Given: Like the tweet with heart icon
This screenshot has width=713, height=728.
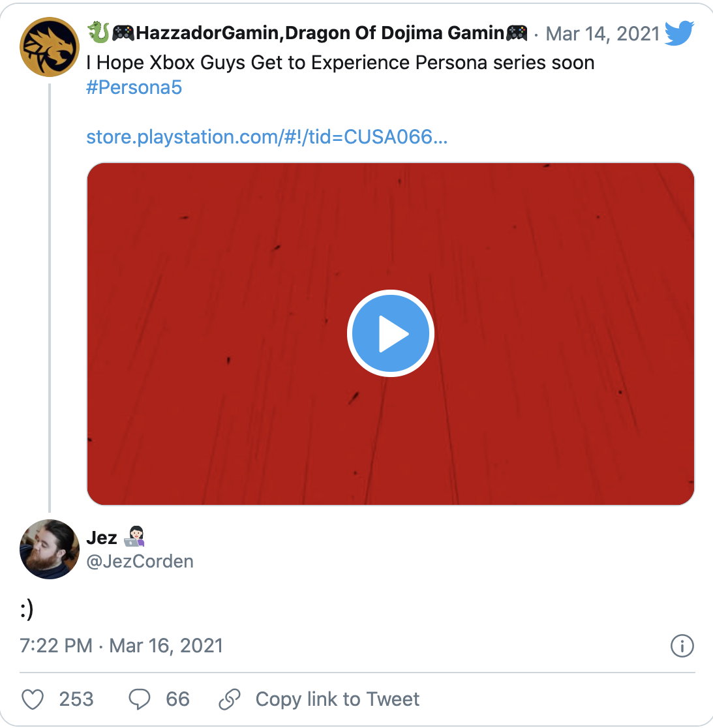Looking at the screenshot, I should point(33,699).
